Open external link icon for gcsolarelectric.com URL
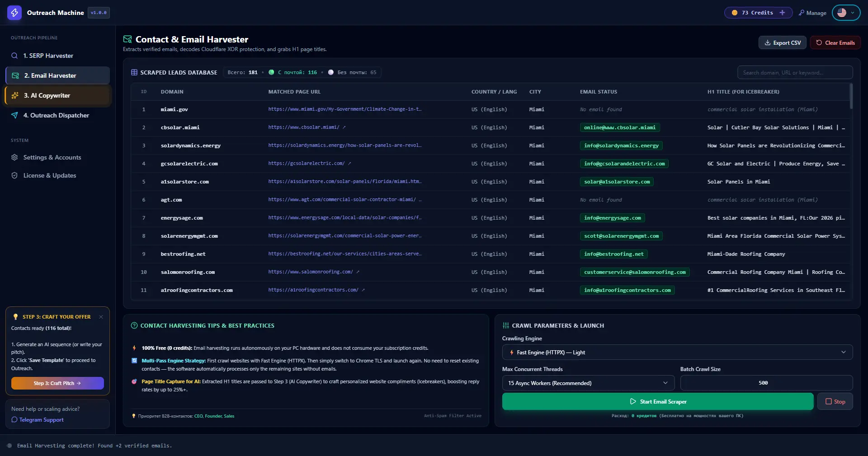Screen dimensions: 868x456 [x=349, y=164]
